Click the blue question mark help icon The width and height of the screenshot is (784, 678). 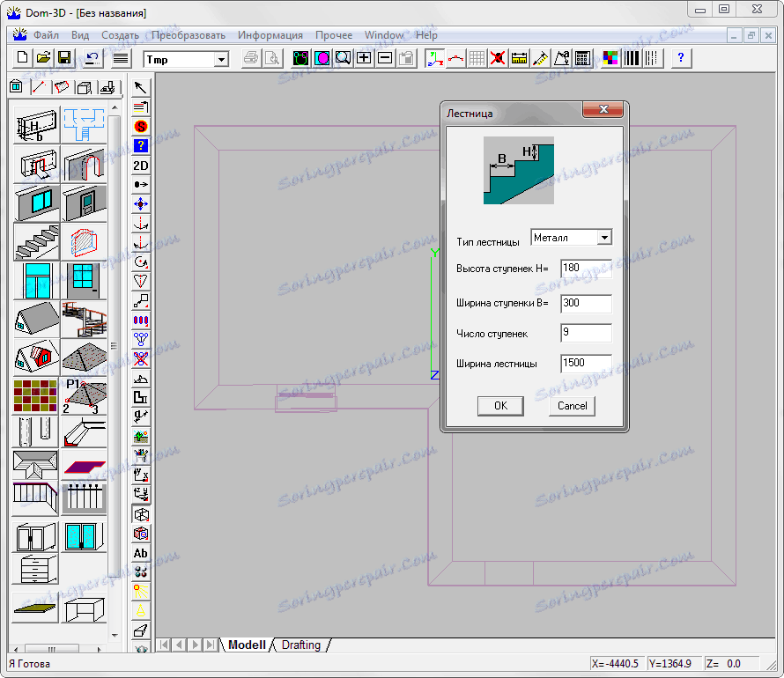pos(681,59)
